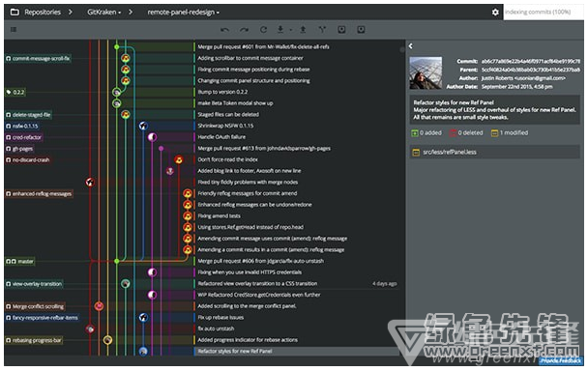Image resolution: width=588 pixels, height=371 pixels.
Task: Select commit 'Bump to version 0.2.2'
Action: [222, 92]
